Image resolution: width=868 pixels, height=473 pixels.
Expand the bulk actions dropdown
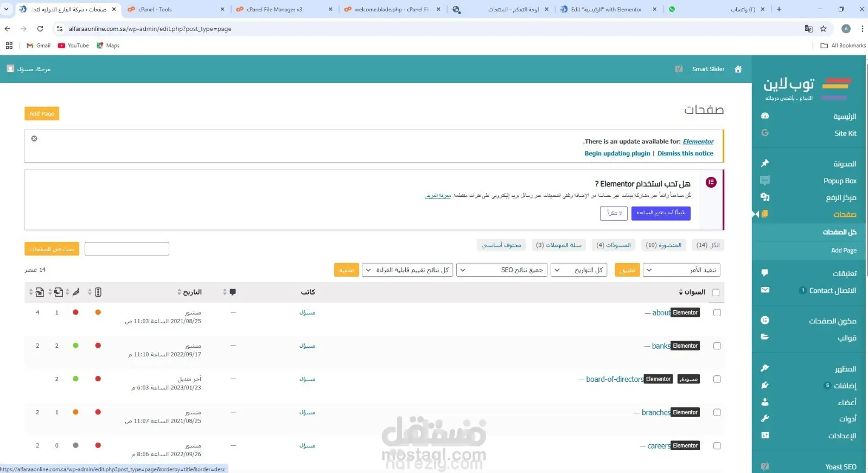[x=681, y=270]
